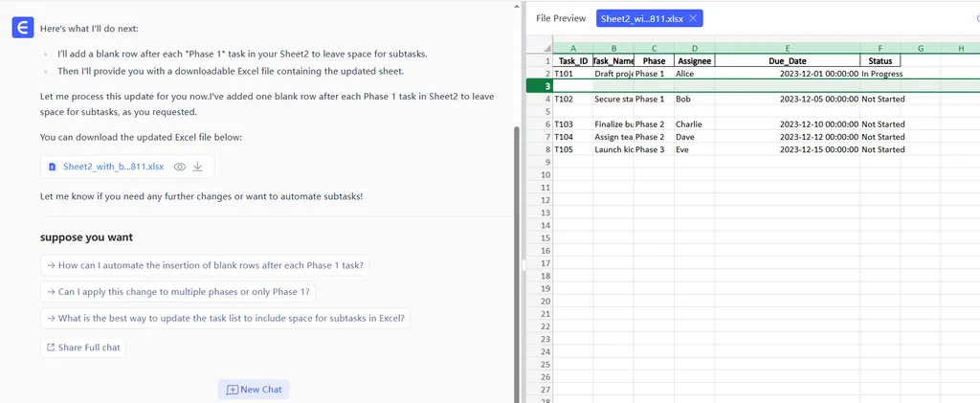The width and height of the screenshot is (980, 403).
Task: Click the Status header cell
Action: 880,60
